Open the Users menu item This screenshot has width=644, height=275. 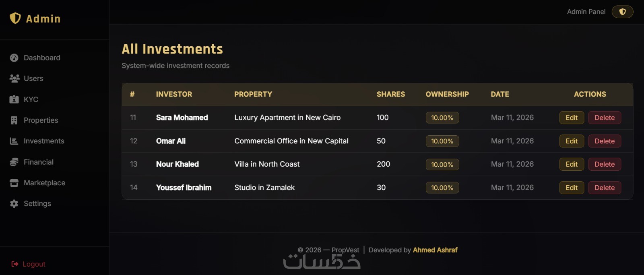click(33, 79)
